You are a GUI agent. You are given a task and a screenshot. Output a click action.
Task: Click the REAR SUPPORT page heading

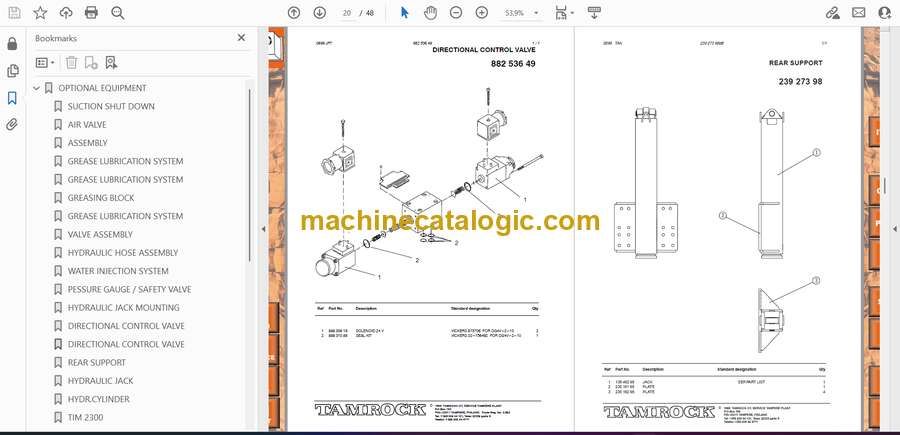click(796, 63)
